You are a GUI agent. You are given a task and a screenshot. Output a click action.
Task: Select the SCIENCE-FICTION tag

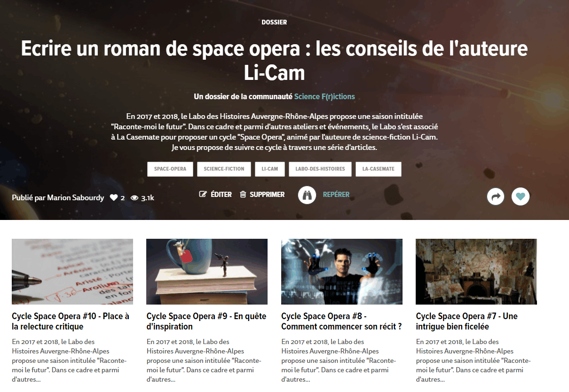point(224,169)
